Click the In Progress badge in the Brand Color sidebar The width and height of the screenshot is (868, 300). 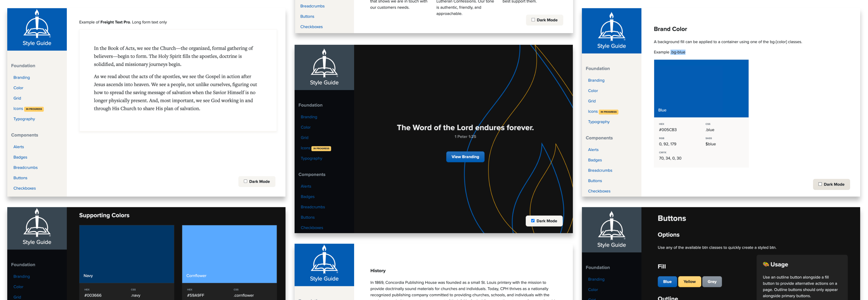point(609,112)
